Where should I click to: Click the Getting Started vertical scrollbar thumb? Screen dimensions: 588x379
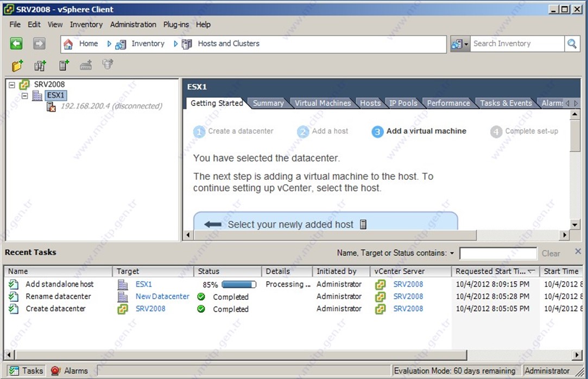(x=574, y=135)
